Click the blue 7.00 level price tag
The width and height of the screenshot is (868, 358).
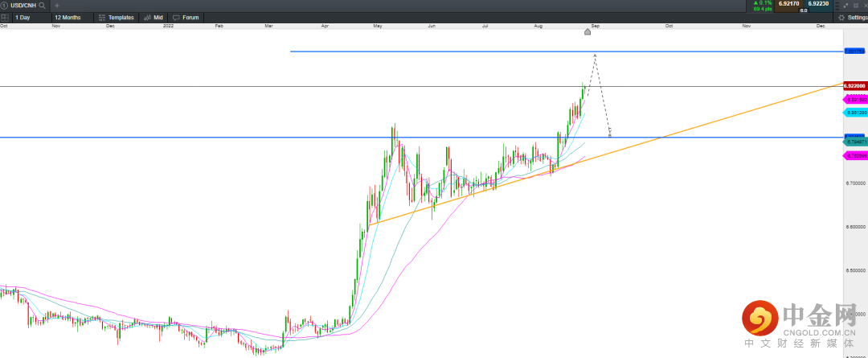[x=854, y=51]
